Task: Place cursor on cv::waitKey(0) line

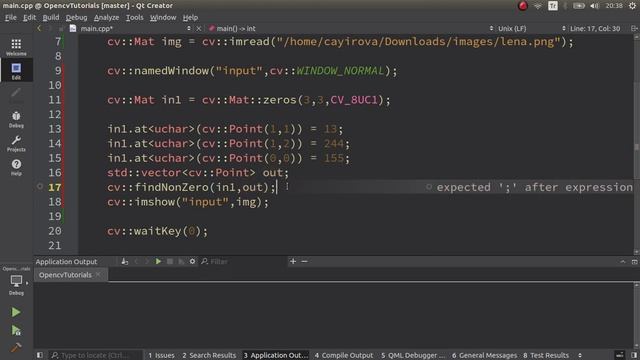Action: (x=158, y=231)
